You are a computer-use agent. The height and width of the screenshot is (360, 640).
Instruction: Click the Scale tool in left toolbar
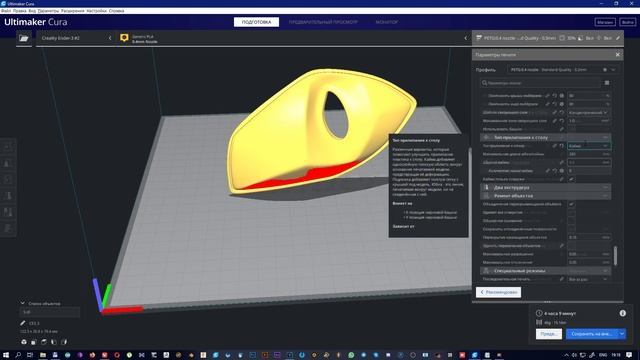coord(8,163)
